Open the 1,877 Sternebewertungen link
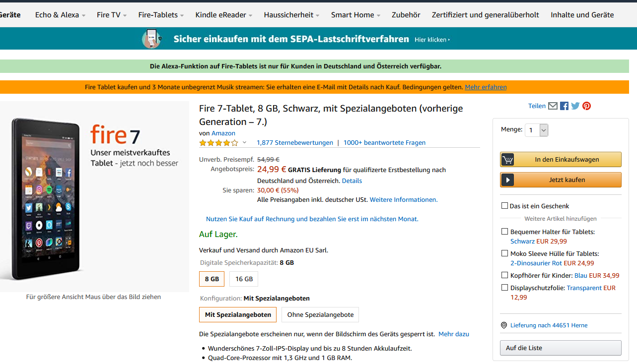 point(295,143)
